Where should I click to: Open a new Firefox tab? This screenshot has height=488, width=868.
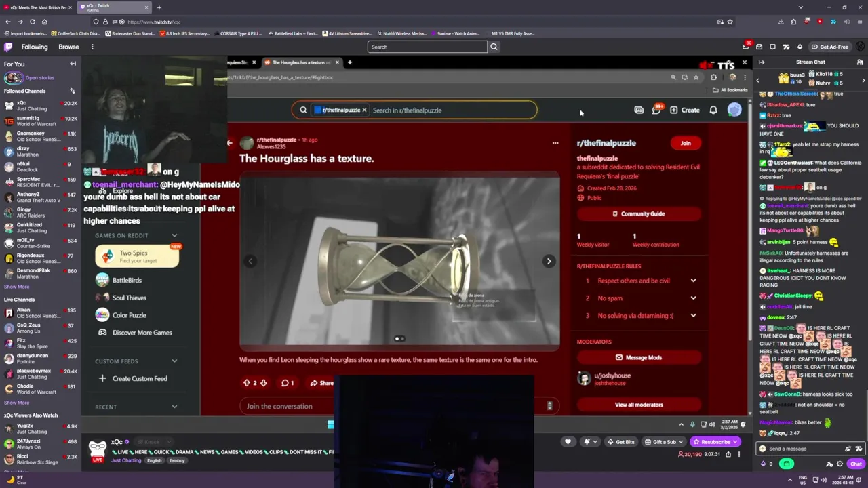tap(159, 7)
